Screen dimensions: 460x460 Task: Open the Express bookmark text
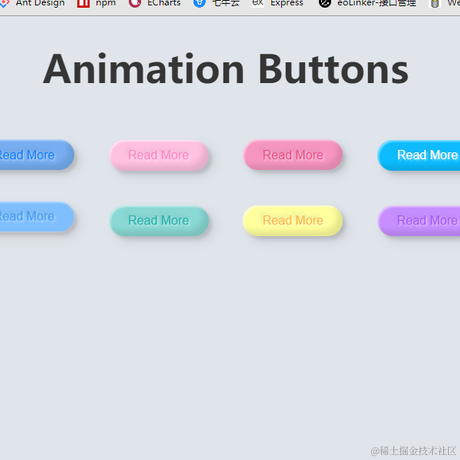(x=287, y=3)
